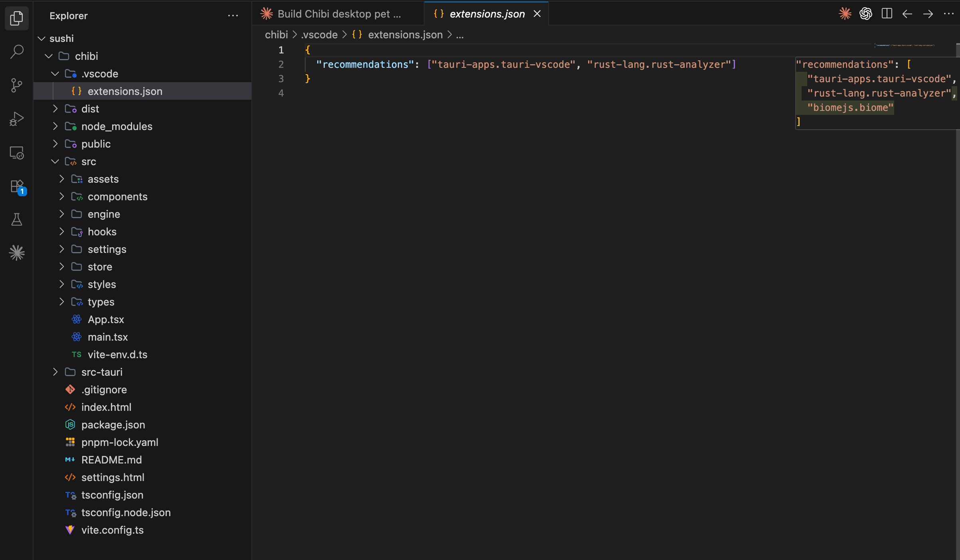Open App.tsx in the explorer

142,319
